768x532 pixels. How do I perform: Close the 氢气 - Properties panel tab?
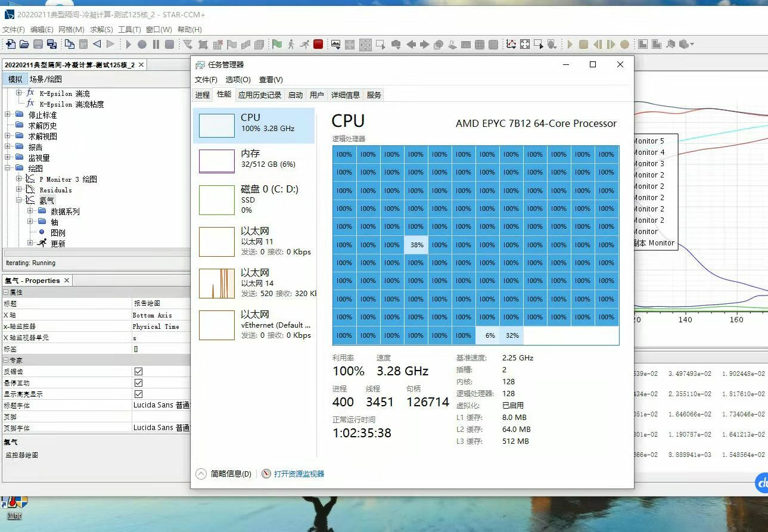(x=67, y=280)
